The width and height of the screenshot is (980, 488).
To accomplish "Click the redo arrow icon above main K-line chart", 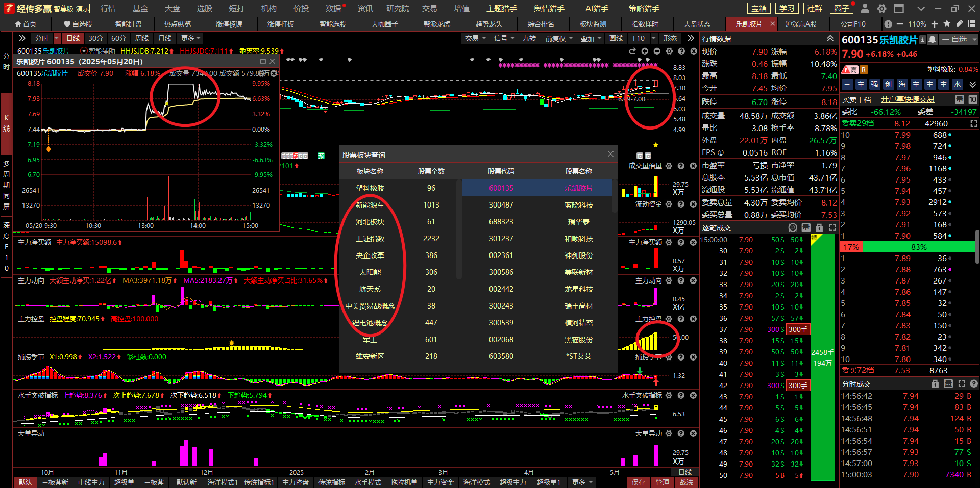I will point(632,51).
